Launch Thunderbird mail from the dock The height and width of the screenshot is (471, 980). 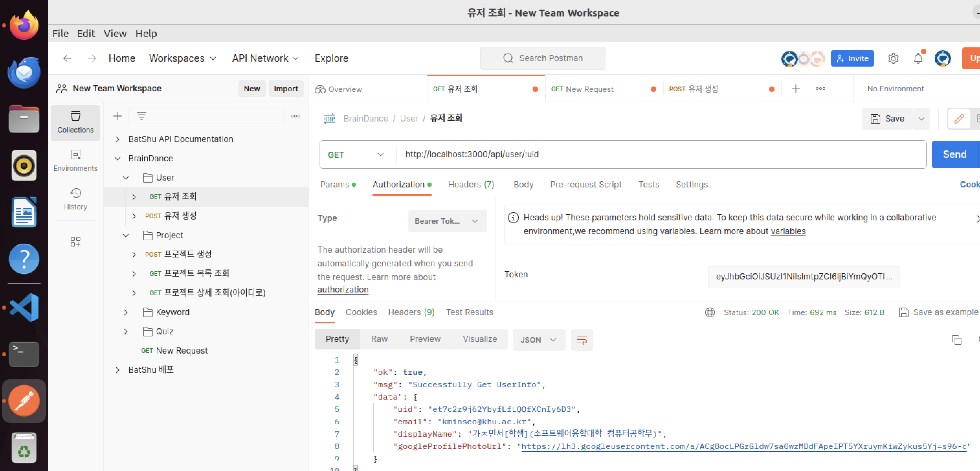[24, 72]
